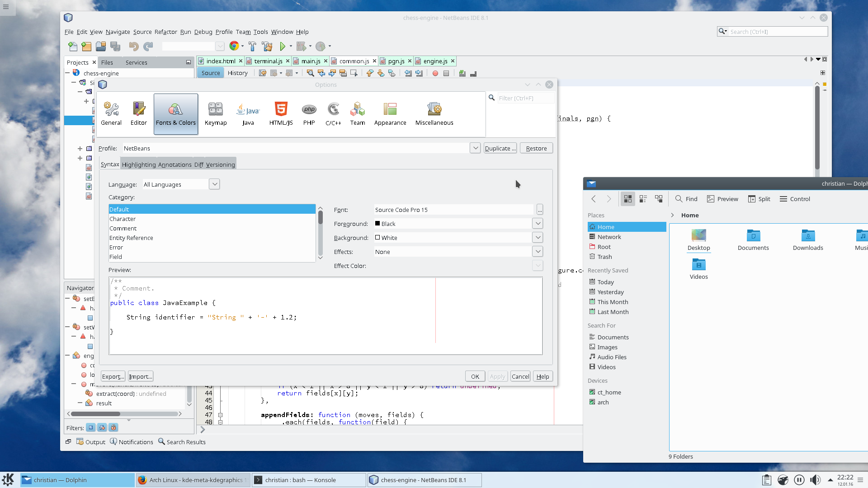Click the Restore button
The width and height of the screenshot is (868, 488).
tap(536, 148)
